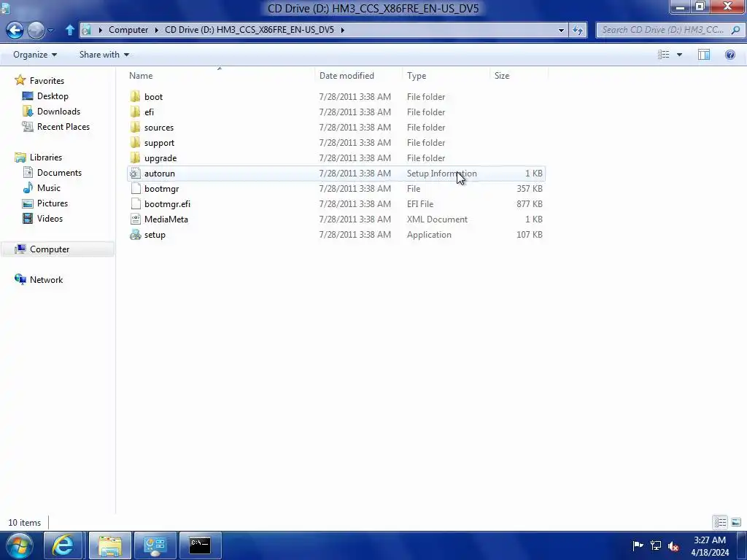The image size is (747, 560).
Task: Select the bootmgr file icon
Action: click(x=136, y=189)
